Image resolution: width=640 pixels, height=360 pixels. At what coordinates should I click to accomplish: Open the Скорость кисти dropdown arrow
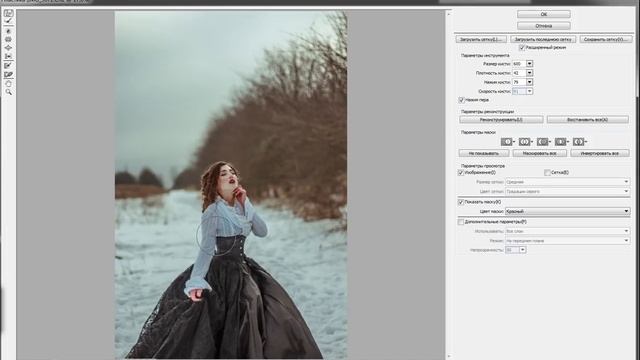coord(529,91)
